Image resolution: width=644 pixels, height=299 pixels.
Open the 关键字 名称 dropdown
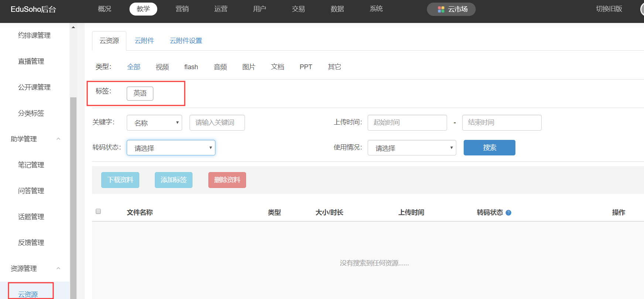tap(154, 123)
